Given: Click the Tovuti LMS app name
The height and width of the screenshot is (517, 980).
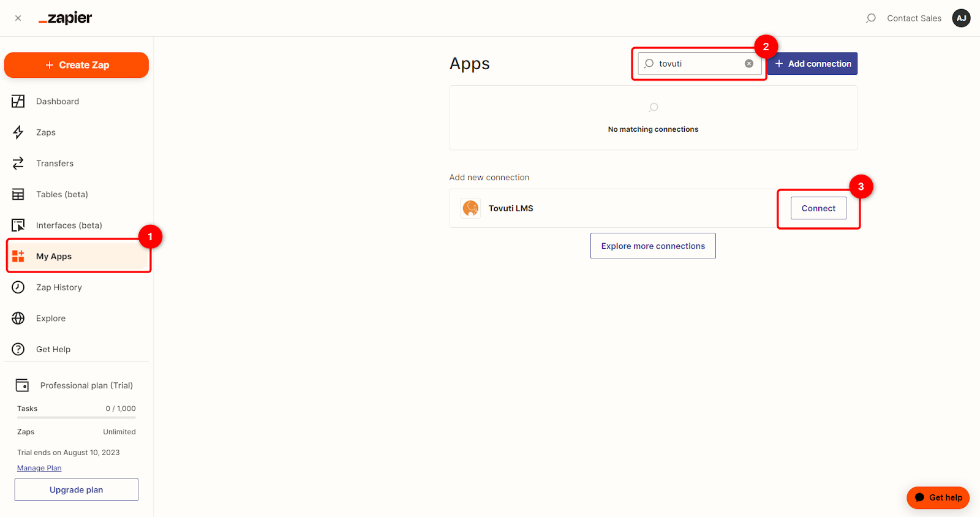Looking at the screenshot, I should [x=511, y=208].
